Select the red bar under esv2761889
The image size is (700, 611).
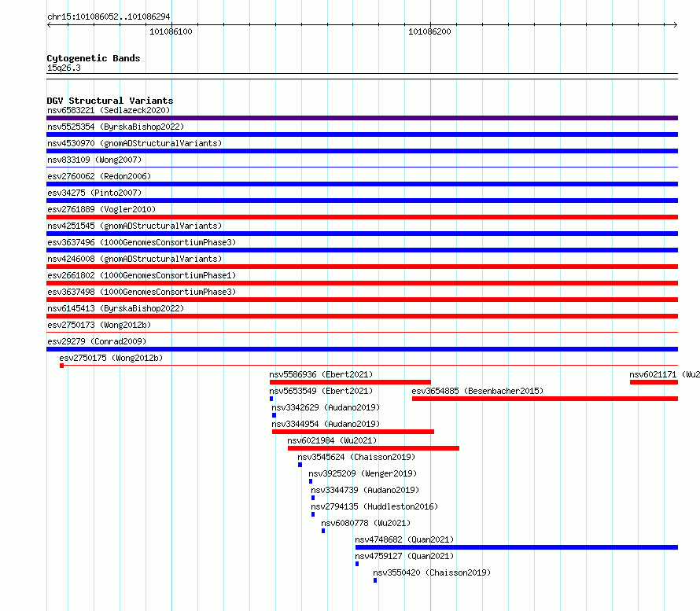pyautogui.click(x=362, y=217)
